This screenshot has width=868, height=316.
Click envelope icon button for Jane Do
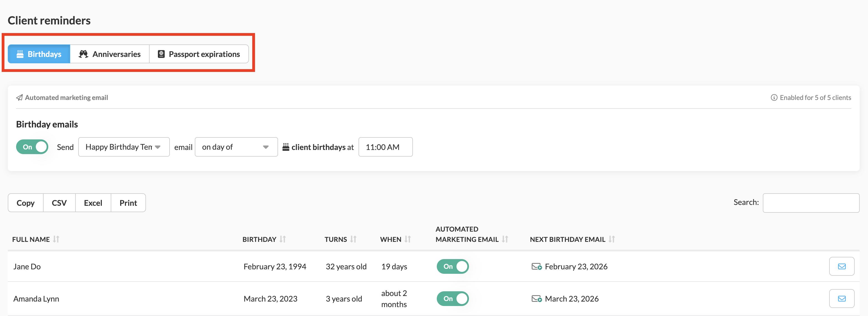coord(841,266)
